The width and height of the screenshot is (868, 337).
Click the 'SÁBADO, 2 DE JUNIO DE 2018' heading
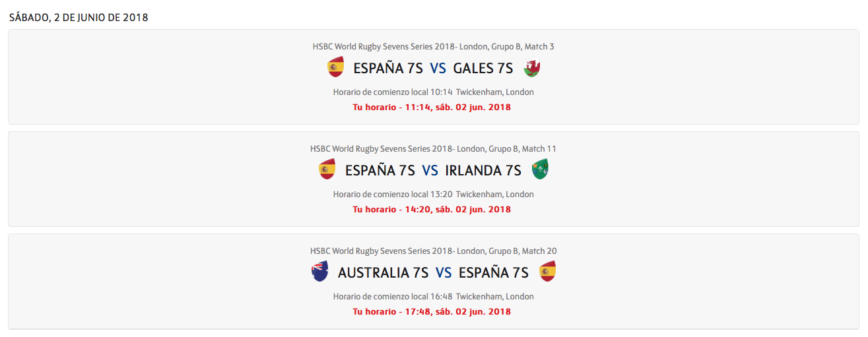click(x=79, y=18)
